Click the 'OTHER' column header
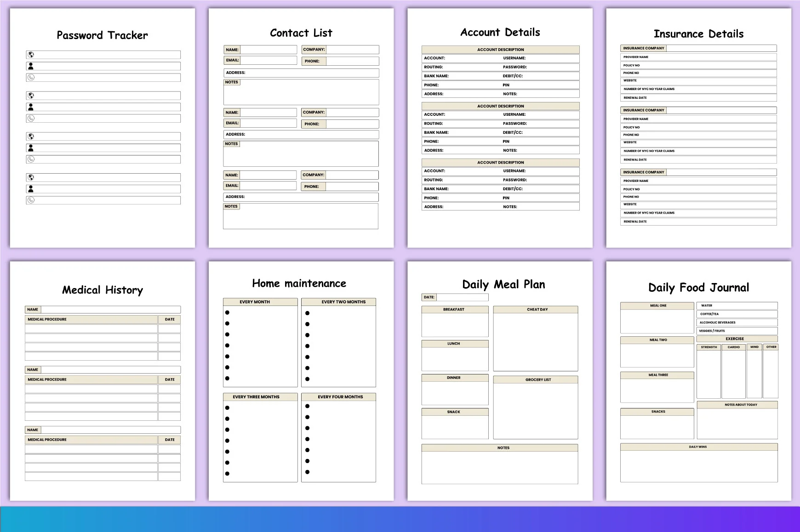Image resolution: width=800 pixels, height=532 pixels. (771, 347)
